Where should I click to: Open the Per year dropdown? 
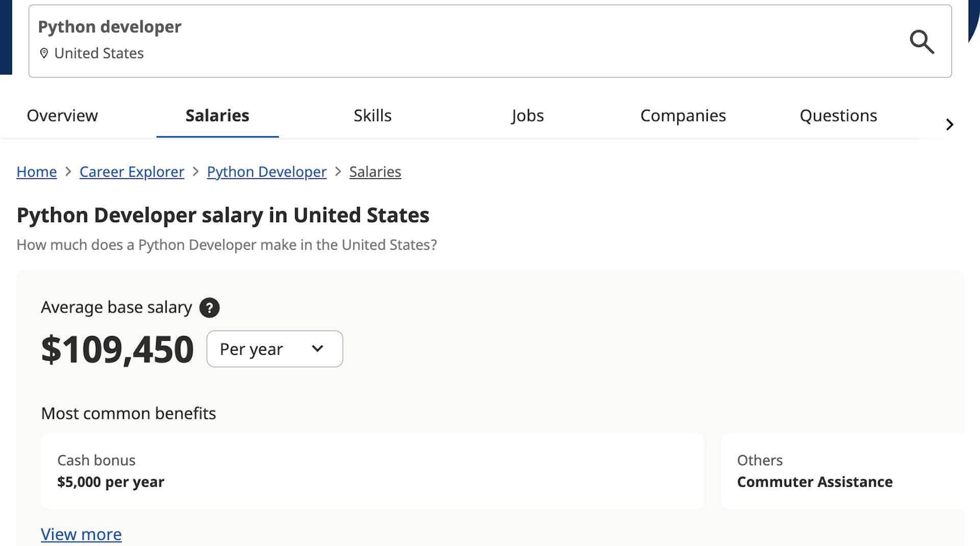pos(274,349)
